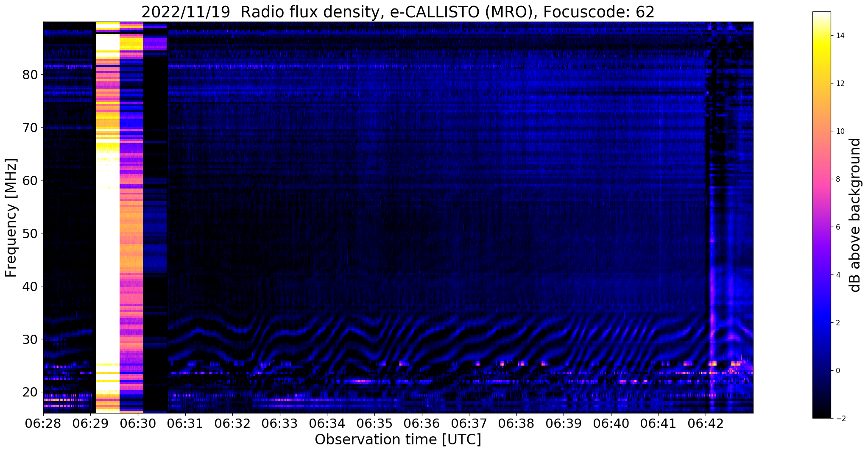This screenshot has height=452, width=868.
Task: Click the 06:35 time tick label
Action: (374, 424)
